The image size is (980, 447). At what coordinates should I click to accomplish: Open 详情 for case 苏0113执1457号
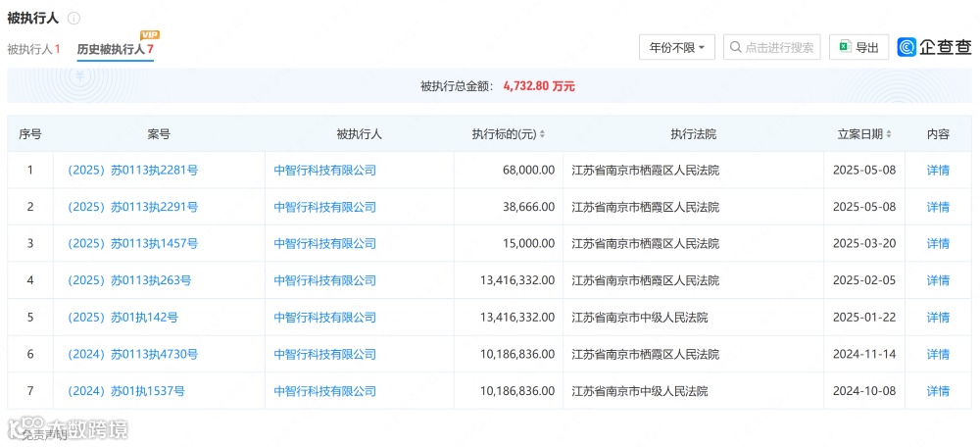[x=938, y=244]
